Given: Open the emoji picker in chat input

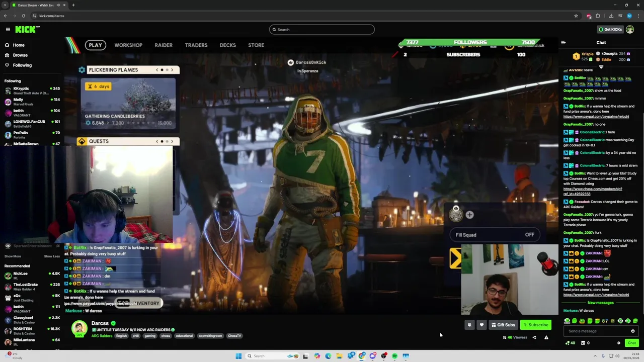Looking at the screenshot, I should point(633,331).
